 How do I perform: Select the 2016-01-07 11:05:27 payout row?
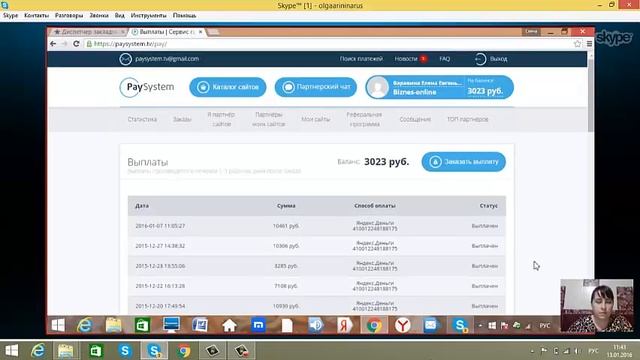(x=317, y=226)
